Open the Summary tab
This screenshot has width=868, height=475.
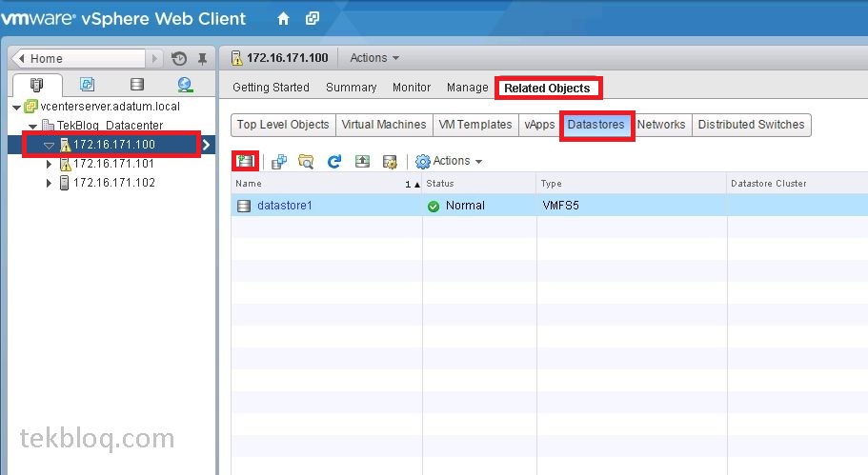(x=351, y=88)
